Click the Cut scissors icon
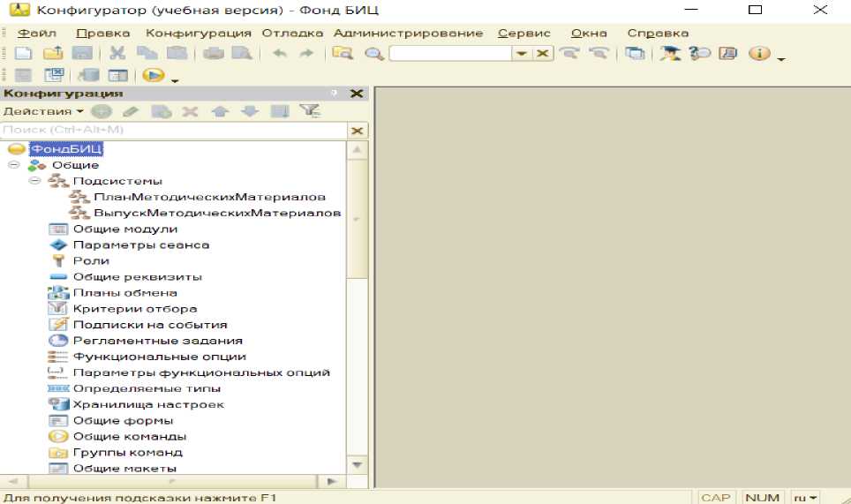 117,54
